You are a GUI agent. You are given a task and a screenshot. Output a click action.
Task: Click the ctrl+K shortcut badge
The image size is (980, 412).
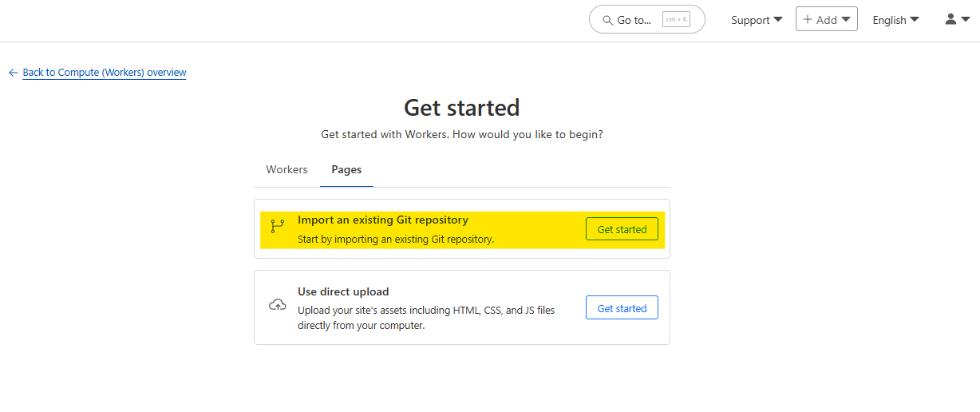tap(675, 20)
